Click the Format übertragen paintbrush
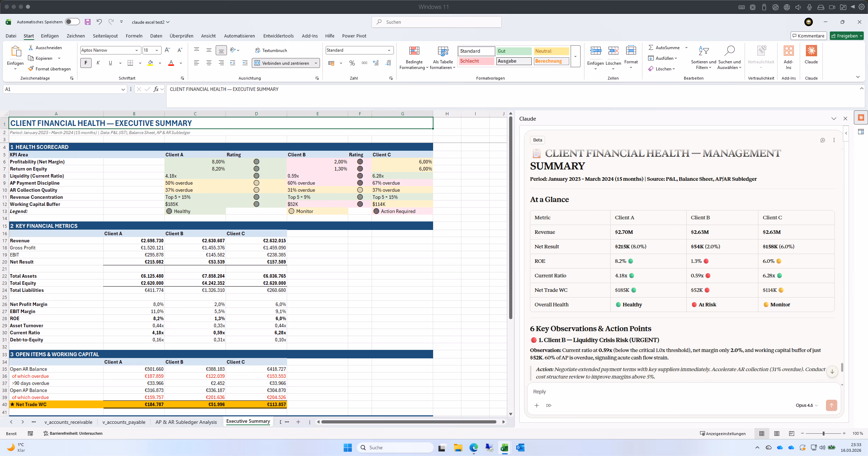Image resolution: width=868 pixels, height=456 pixels. 31,69
